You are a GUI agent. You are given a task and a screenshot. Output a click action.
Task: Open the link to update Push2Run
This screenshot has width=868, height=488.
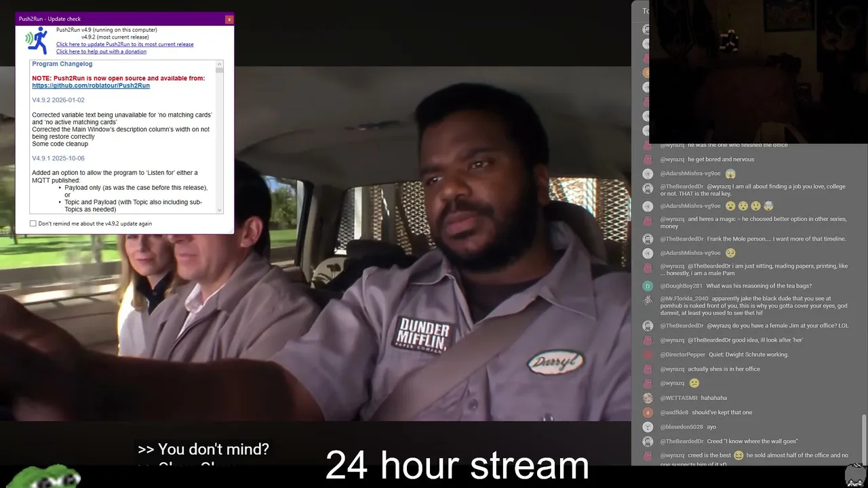125,45
